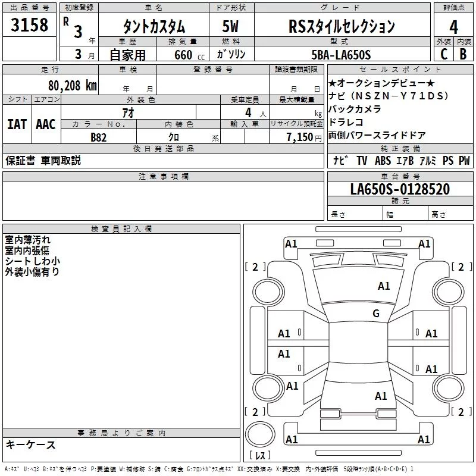Select the chassis number LA650S-0128520

pyautogui.click(x=400, y=189)
